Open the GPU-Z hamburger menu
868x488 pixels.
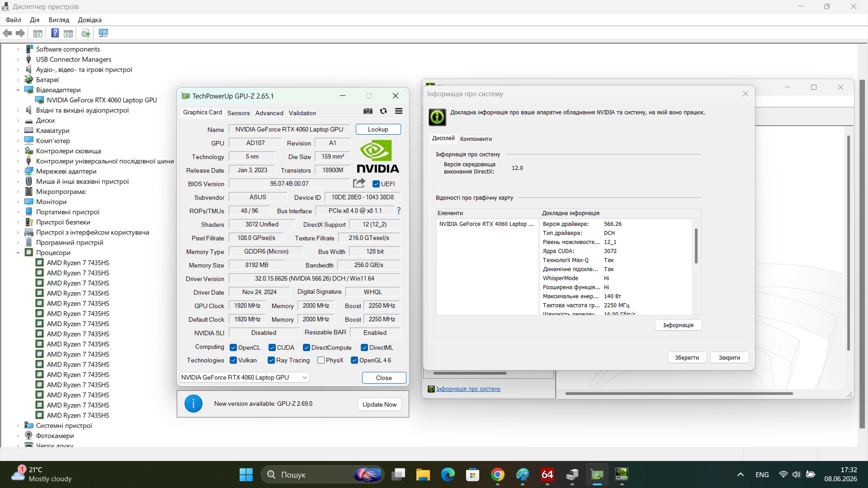point(399,111)
